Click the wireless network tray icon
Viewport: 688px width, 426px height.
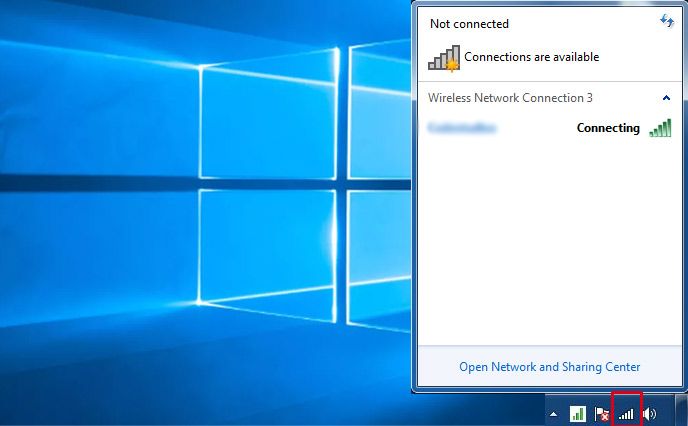[x=626, y=414]
